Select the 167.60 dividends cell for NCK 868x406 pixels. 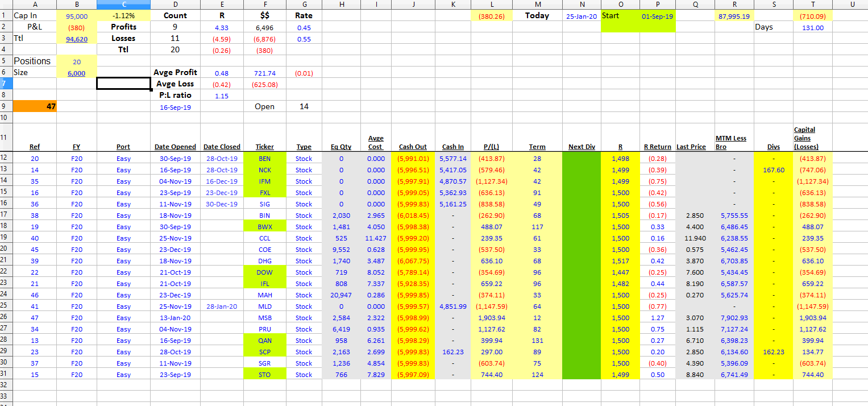click(774, 170)
